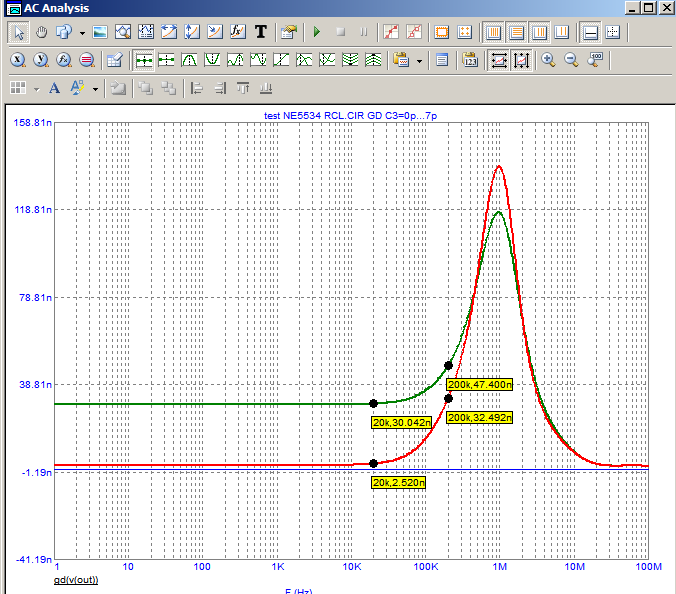Jump cursor to Inflection point icon
The height and width of the screenshot is (594, 676).
click(x=281, y=60)
